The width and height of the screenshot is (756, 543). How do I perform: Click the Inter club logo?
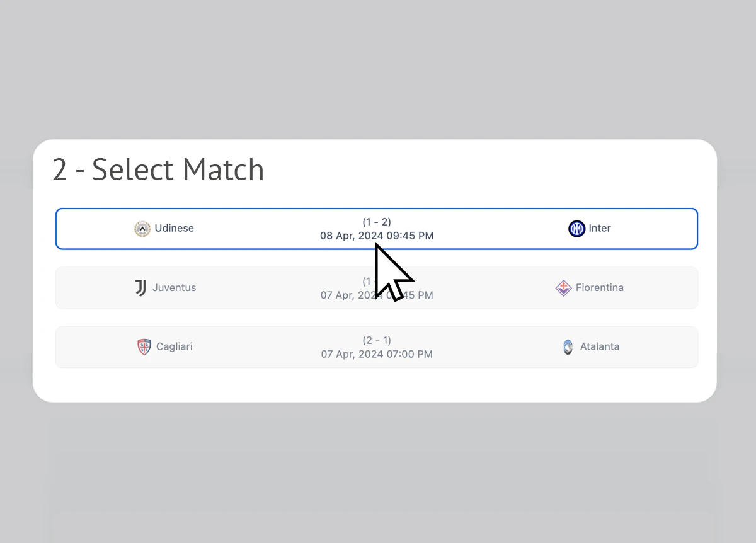click(576, 228)
